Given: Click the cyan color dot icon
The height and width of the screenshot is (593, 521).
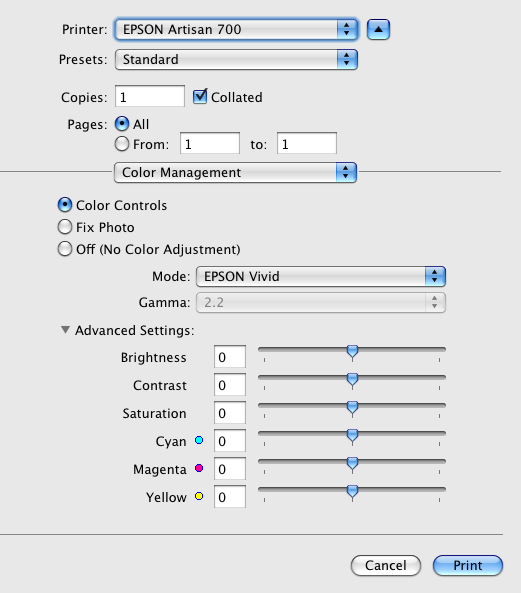Looking at the screenshot, I should coord(199,440).
